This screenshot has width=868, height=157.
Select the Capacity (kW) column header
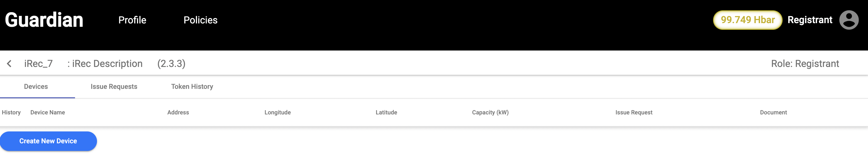click(490, 113)
